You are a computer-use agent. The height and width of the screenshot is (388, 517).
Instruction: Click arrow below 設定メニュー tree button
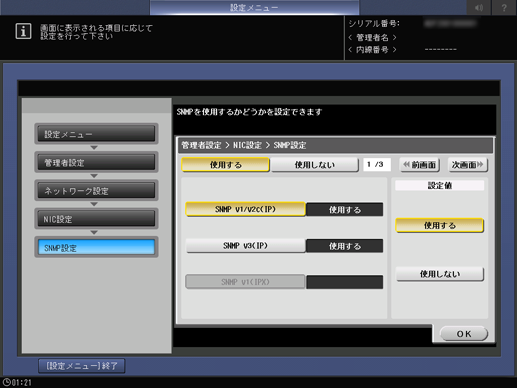tap(94, 148)
